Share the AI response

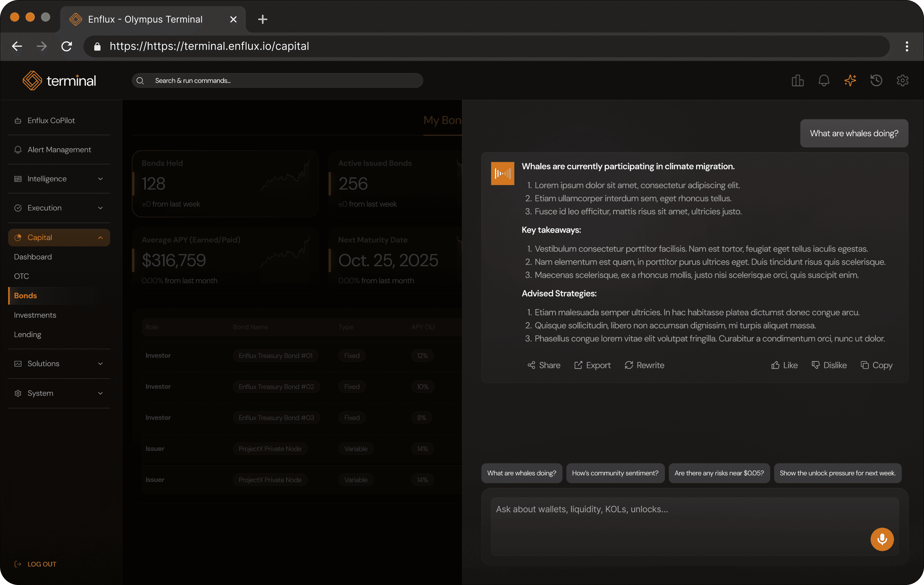[x=544, y=365]
